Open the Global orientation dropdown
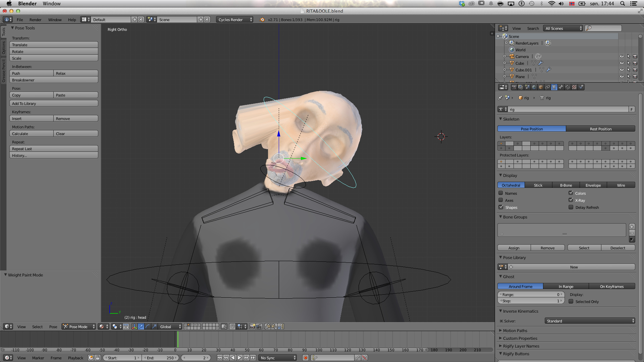644x362 pixels. pyautogui.click(x=170, y=326)
